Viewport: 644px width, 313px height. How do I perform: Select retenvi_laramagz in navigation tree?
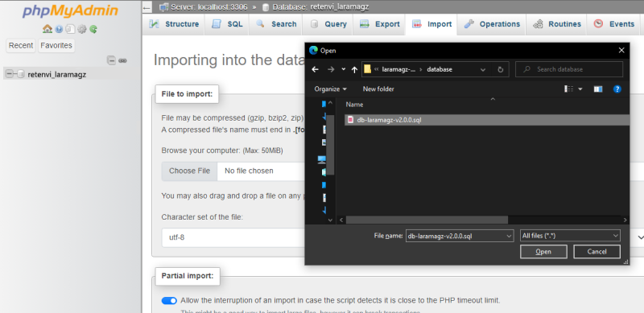57,75
